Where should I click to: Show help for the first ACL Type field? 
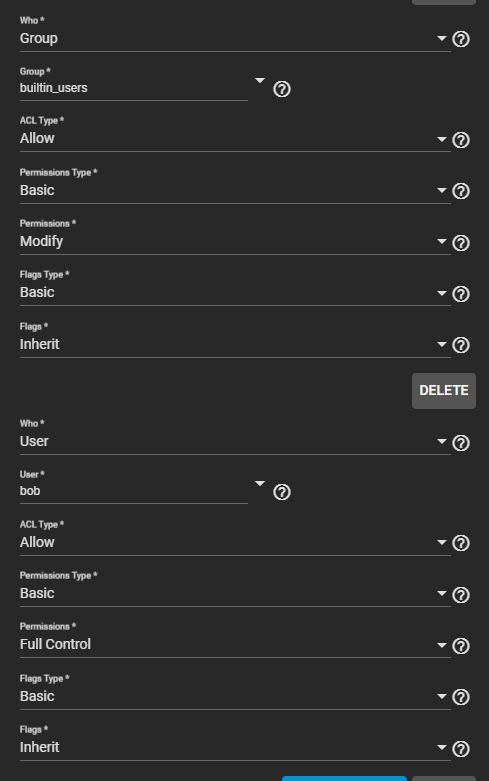461,140
